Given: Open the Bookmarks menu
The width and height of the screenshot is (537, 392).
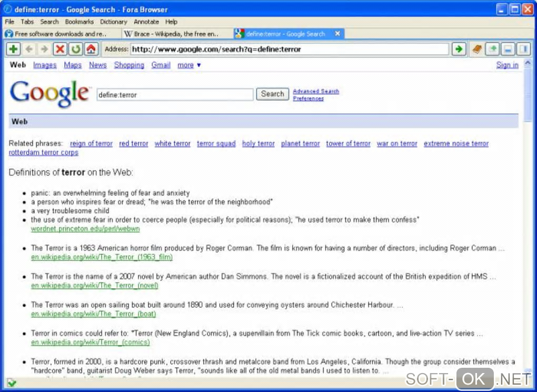Looking at the screenshot, I should [79, 22].
